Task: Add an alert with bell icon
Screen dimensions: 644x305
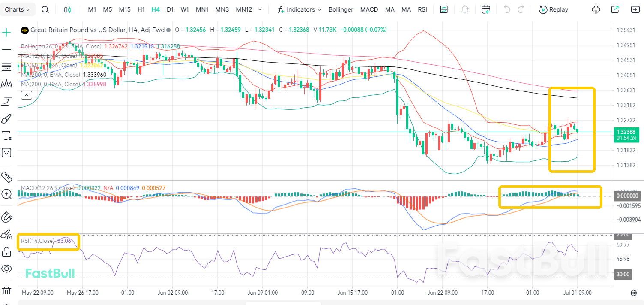Action: [x=465, y=9]
